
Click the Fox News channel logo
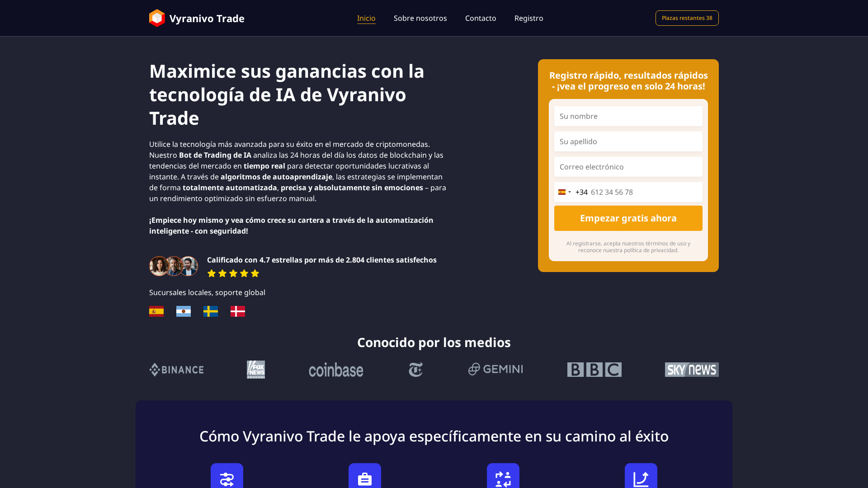click(x=256, y=369)
